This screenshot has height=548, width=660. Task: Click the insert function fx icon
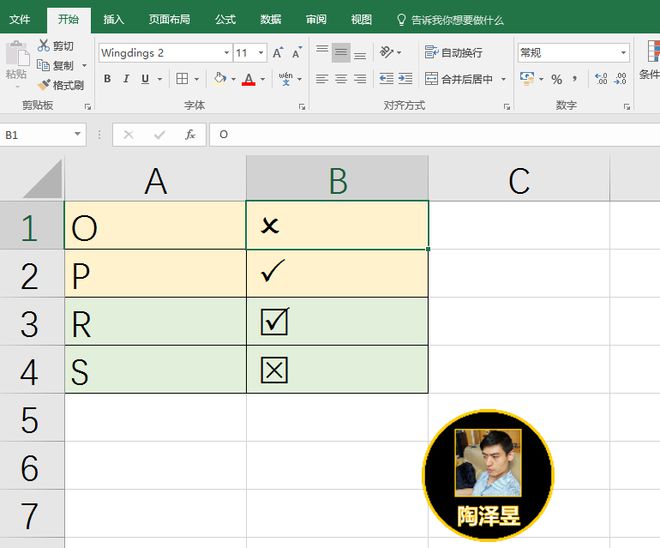[190, 134]
